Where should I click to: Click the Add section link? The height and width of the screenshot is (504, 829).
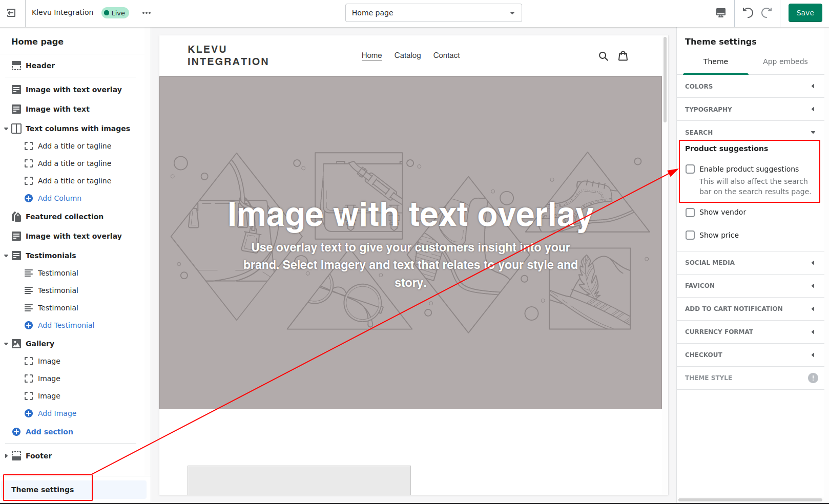tap(49, 432)
